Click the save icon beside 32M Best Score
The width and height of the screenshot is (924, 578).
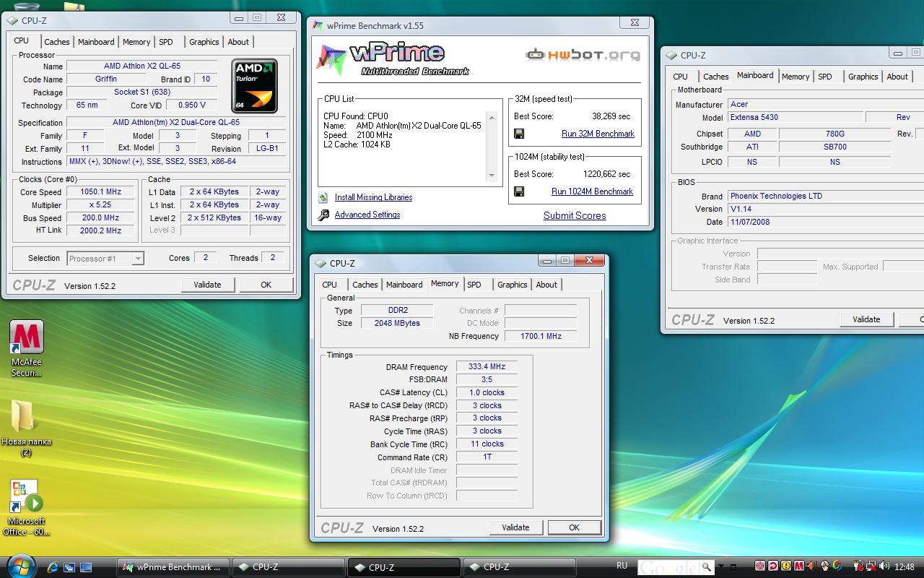[519, 134]
